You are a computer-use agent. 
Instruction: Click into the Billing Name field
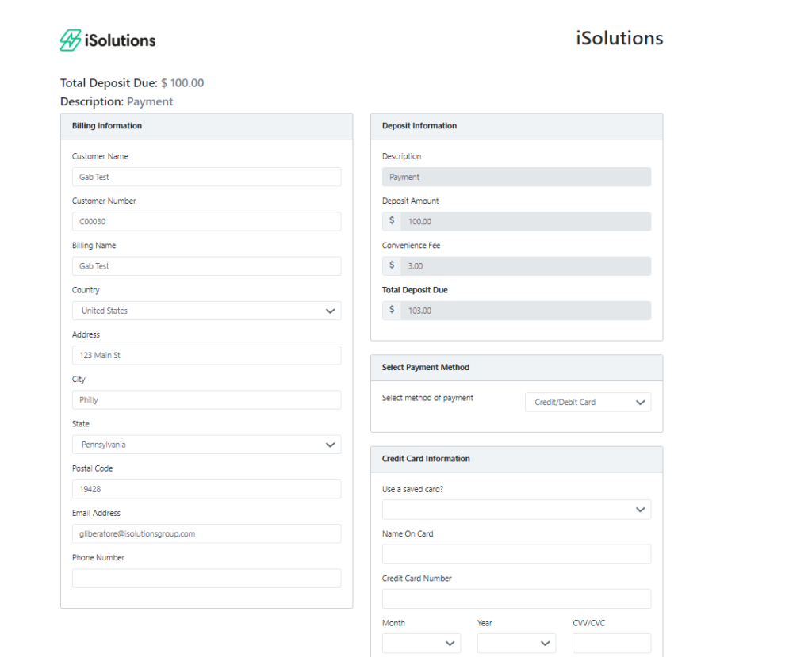coord(206,266)
